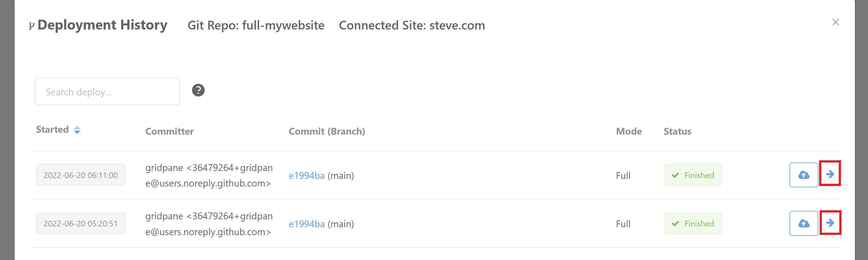The width and height of the screenshot is (868, 260).
Task: Click the Status column header
Action: click(677, 131)
